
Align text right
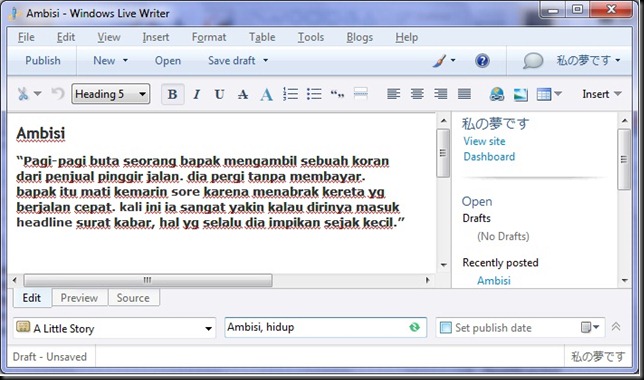tap(441, 94)
